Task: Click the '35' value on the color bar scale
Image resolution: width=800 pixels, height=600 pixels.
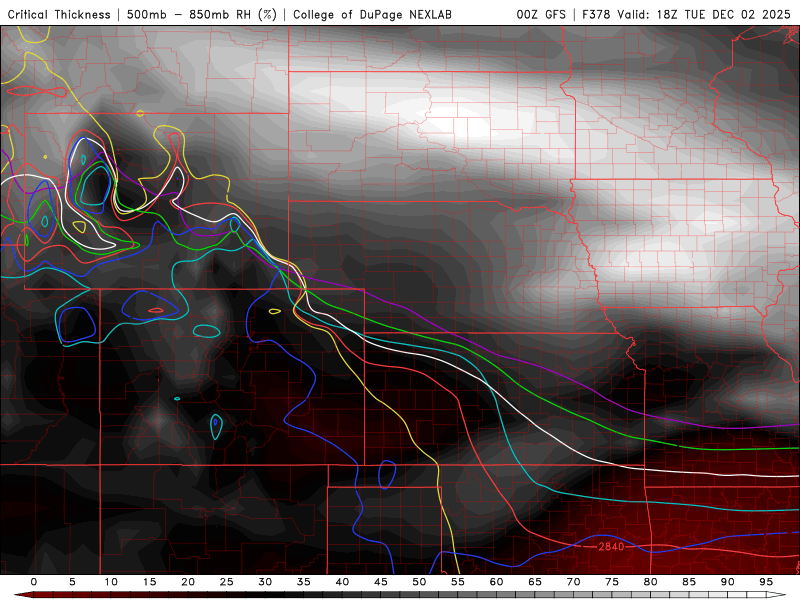Action: tap(304, 582)
